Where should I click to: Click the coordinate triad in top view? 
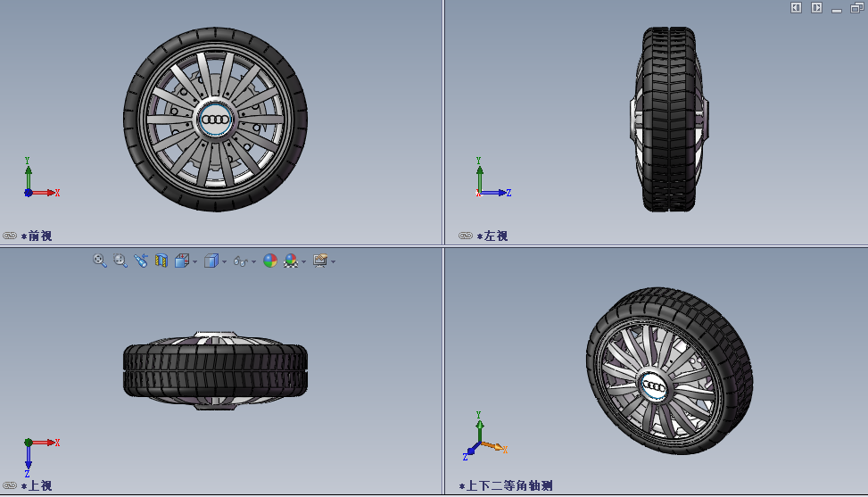pos(42,458)
